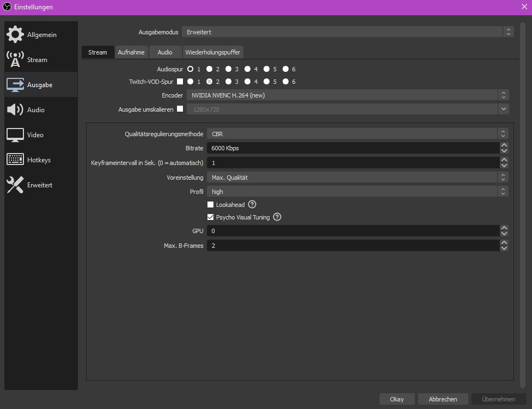Expand the Qualitätsregulierungsmethode dropdown
Screen dimensions: 532x409
[357, 134]
